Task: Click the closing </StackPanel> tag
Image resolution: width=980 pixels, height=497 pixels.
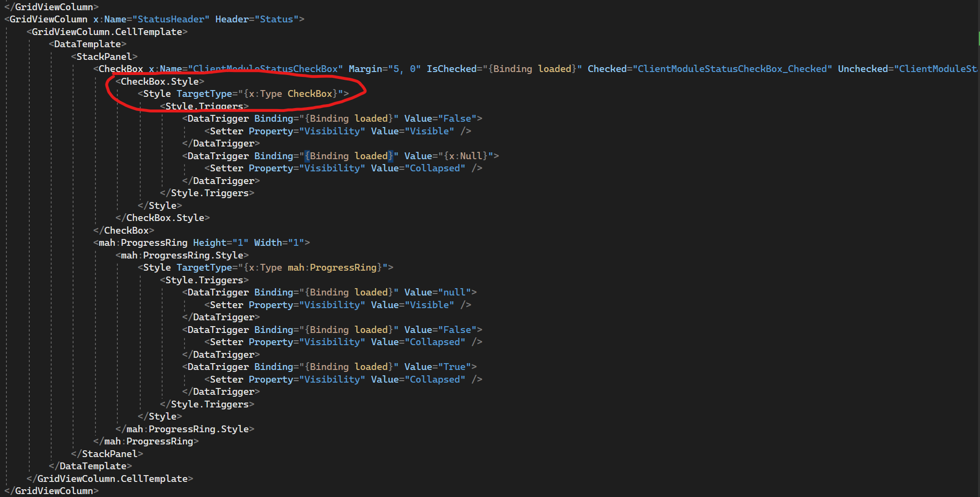Action: [x=107, y=454]
